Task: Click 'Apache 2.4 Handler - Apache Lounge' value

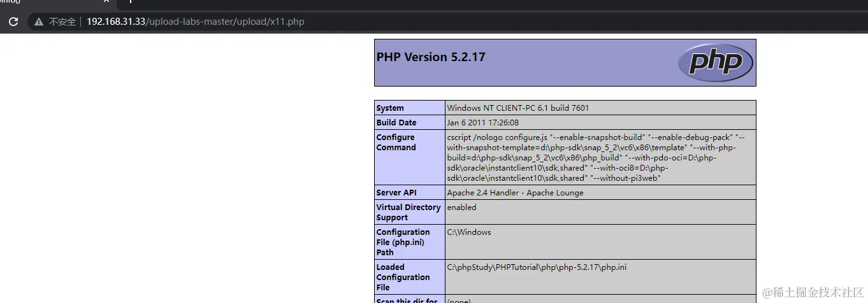Action: click(515, 192)
